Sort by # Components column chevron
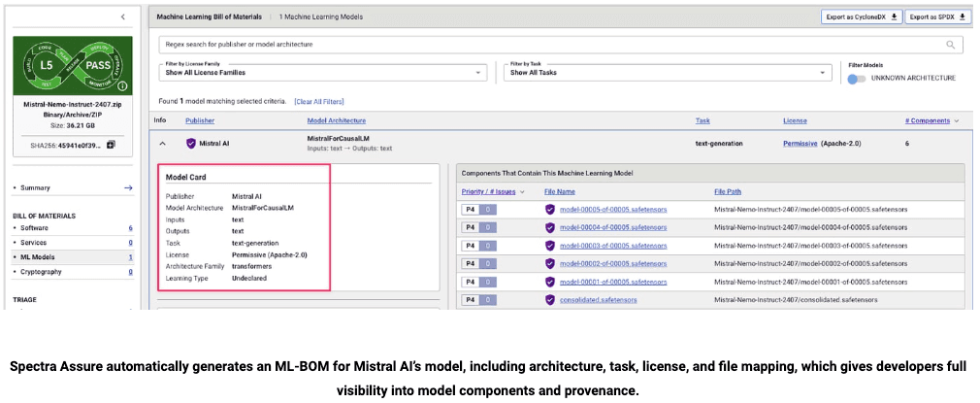The height and width of the screenshot is (403, 980). 959,120
